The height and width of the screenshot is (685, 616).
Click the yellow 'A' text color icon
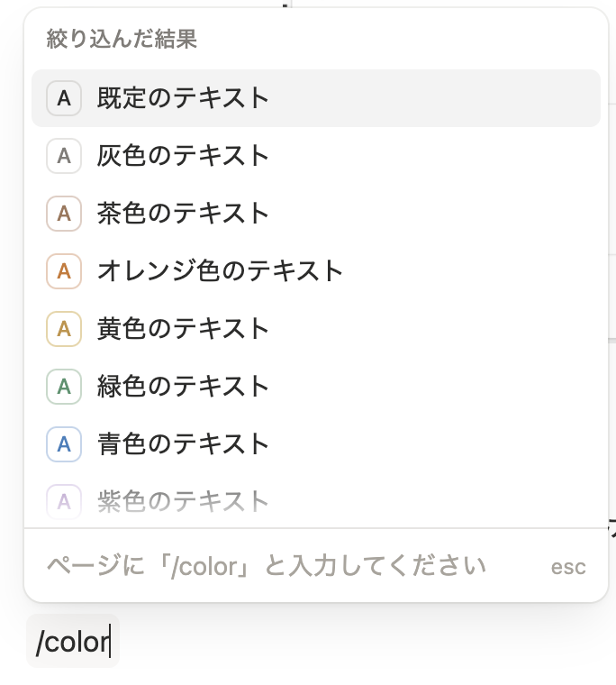(x=64, y=329)
